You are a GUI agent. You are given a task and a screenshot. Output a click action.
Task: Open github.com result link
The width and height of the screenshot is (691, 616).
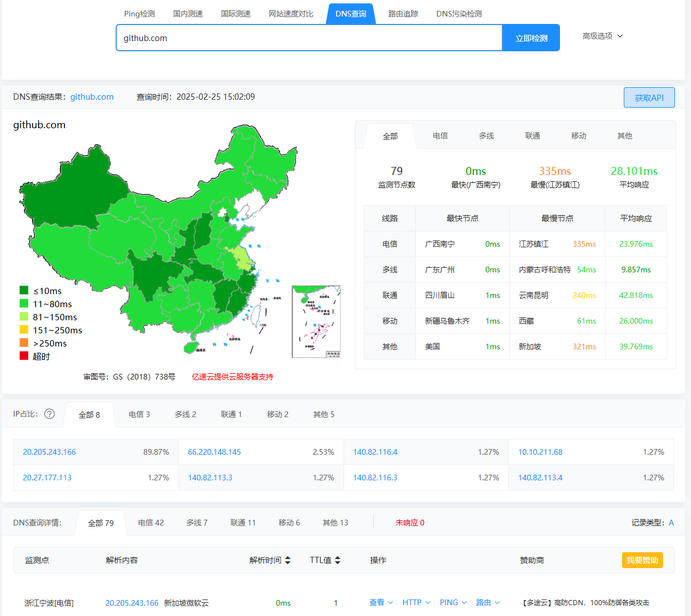[x=92, y=97]
